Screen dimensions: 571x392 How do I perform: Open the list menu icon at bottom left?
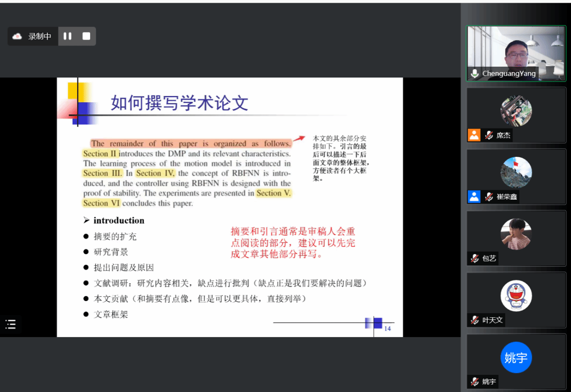pyautogui.click(x=10, y=324)
